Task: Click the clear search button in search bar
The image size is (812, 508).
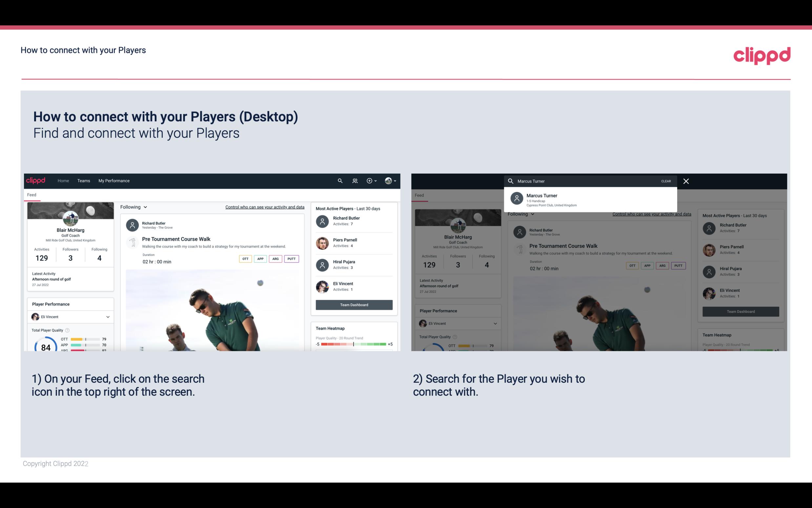Action: (x=665, y=181)
